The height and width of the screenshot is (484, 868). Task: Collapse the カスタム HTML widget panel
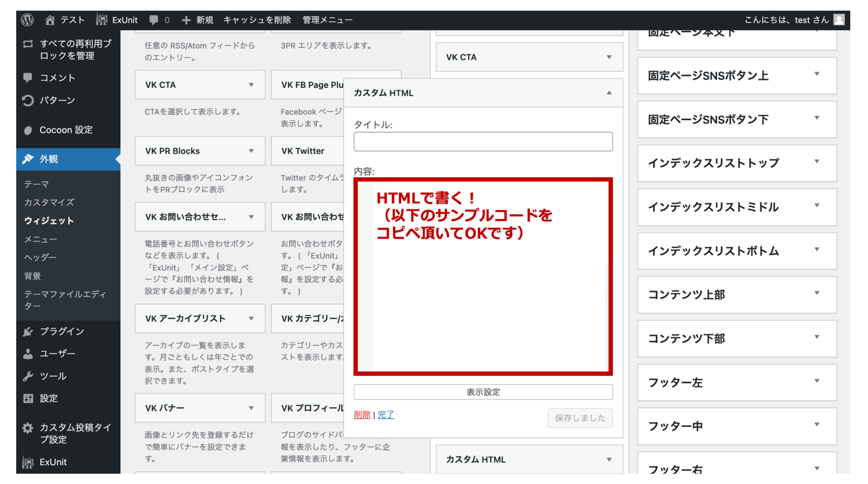point(609,93)
